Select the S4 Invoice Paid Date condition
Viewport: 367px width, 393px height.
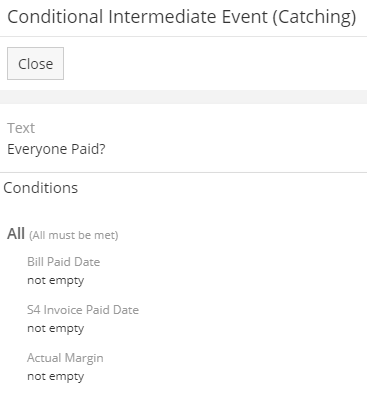coord(83,310)
